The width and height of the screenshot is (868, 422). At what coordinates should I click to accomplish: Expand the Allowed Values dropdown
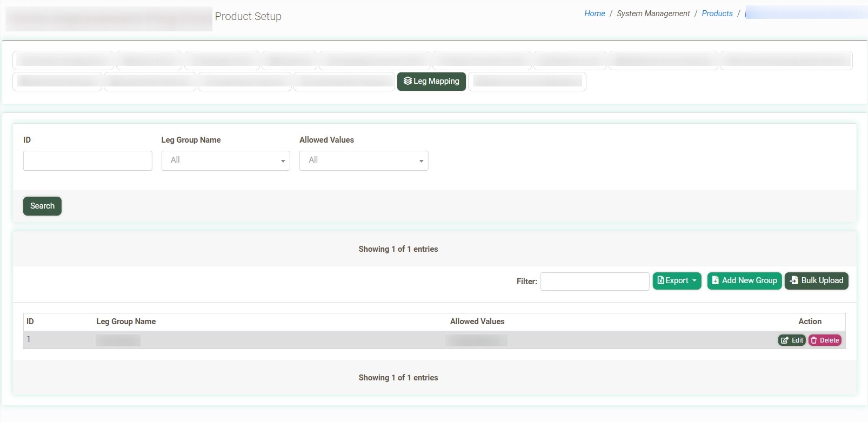(x=363, y=160)
